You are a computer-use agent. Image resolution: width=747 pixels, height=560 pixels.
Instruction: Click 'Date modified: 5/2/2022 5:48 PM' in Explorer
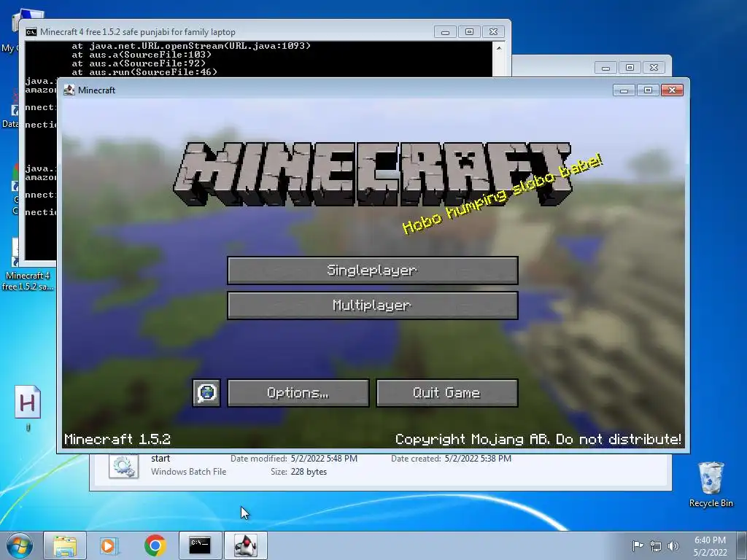coord(294,459)
